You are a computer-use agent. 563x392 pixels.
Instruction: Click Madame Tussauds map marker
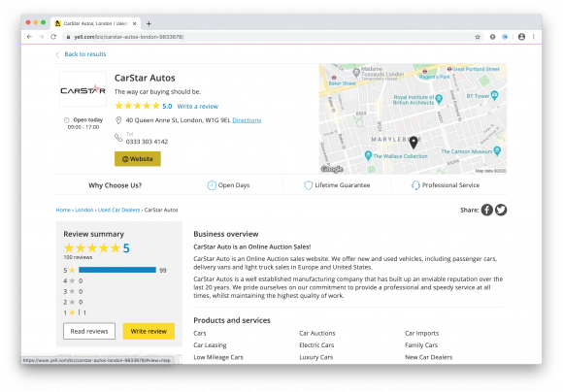356,72
